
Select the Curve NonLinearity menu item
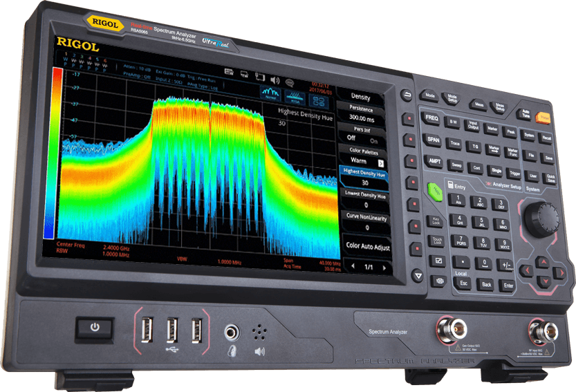tap(366, 222)
